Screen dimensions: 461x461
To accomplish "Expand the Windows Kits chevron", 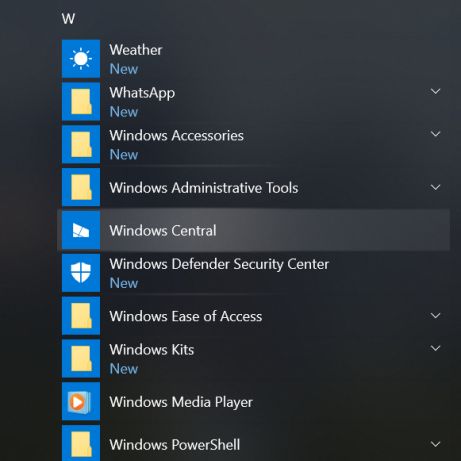I will point(435,348).
